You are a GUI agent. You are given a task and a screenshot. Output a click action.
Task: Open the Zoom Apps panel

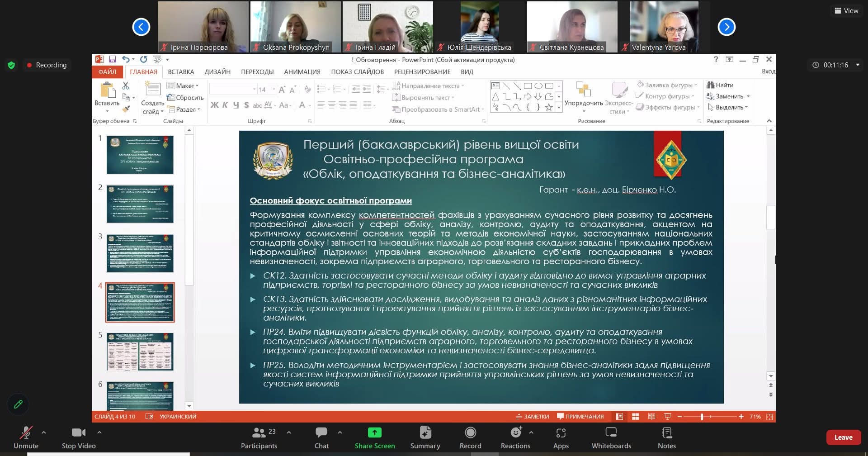click(561, 437)
